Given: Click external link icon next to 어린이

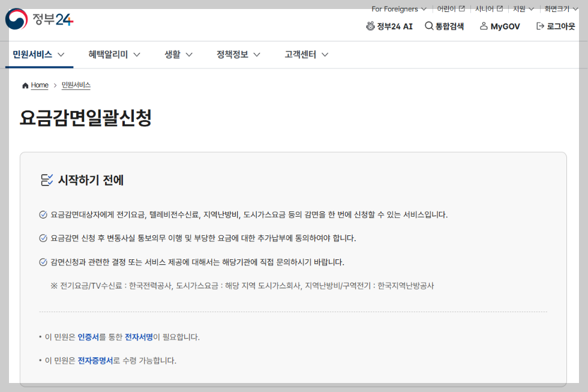Looking at the screenshot, I should [x=462, y=8].
